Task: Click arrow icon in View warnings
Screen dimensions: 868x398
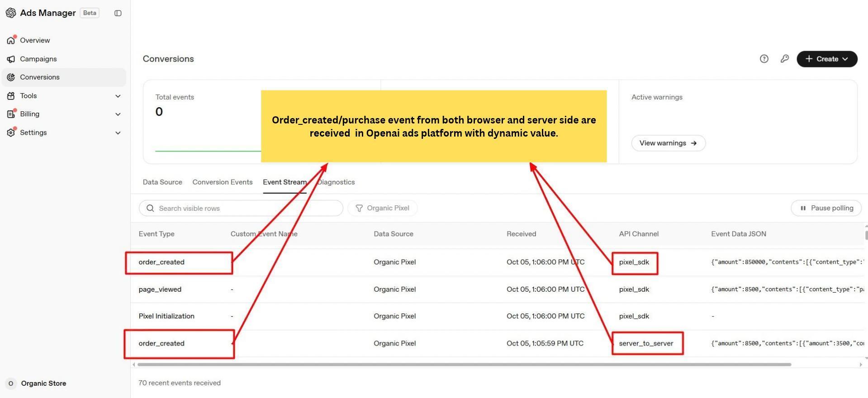Action: point(694,143)
